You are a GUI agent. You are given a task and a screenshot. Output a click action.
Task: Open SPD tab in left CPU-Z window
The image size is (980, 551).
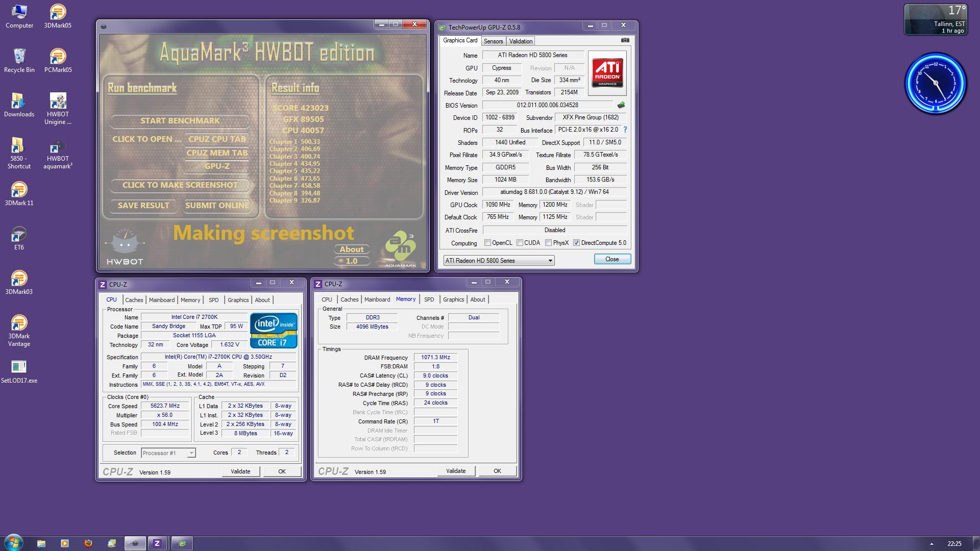coord(213,300)
